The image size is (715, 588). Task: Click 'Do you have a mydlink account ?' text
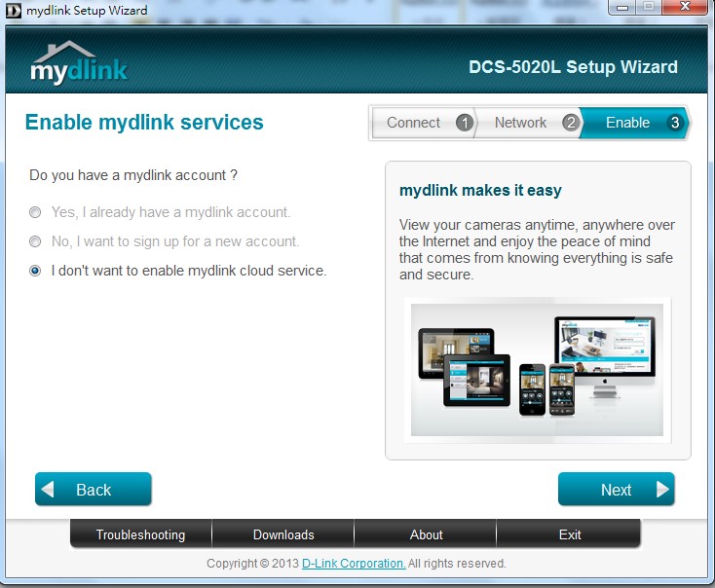click(133, 175)
